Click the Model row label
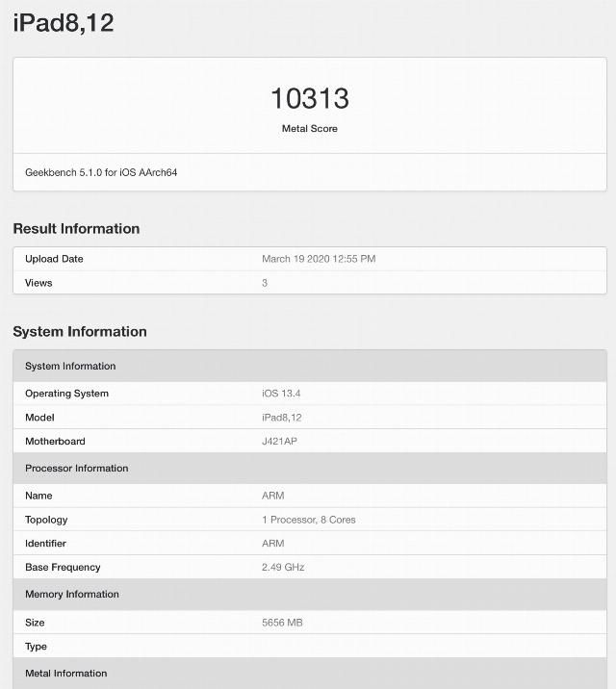The height and width of the screenshot is (689, 616). 39,418
